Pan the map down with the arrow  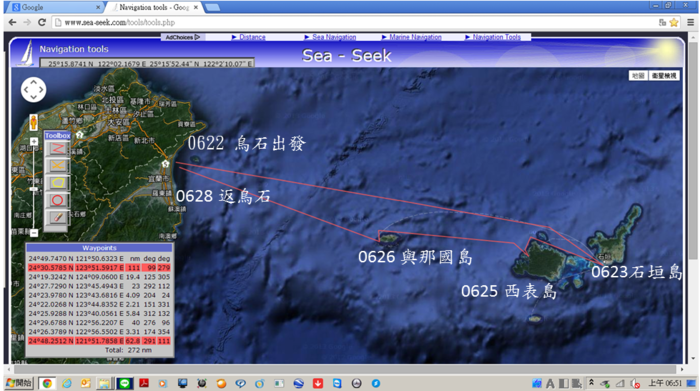point(33,97)
